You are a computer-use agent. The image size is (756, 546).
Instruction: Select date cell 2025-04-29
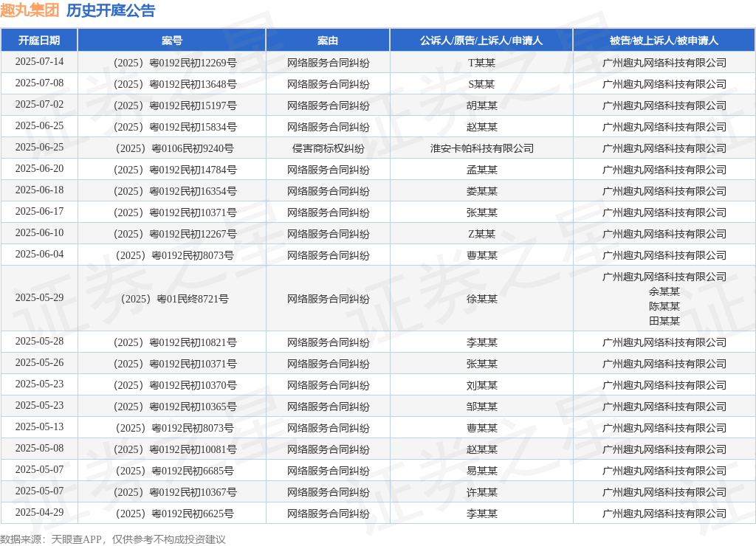click(x=39, y=512)
